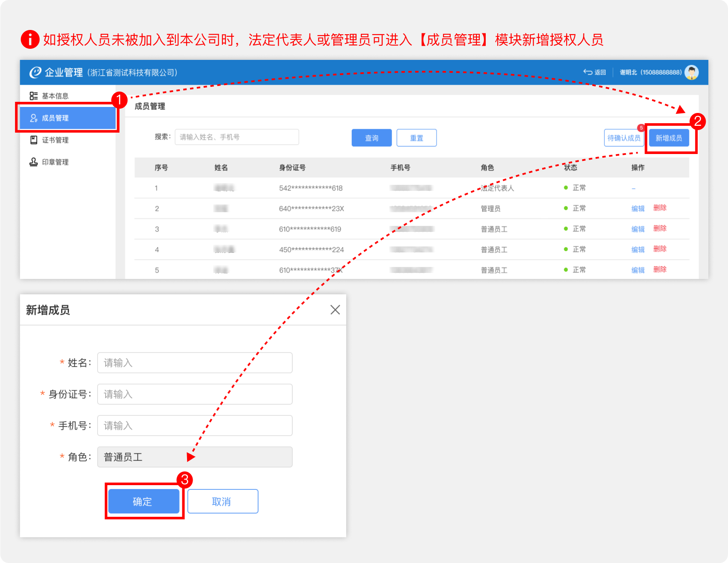Edit the 管理员 member in row 2

(638, 208)
